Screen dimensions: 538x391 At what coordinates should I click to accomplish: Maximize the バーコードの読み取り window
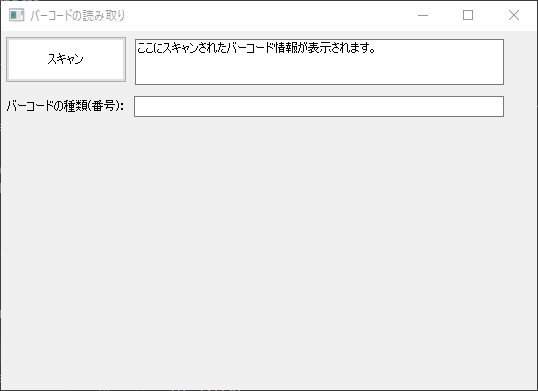468,15
